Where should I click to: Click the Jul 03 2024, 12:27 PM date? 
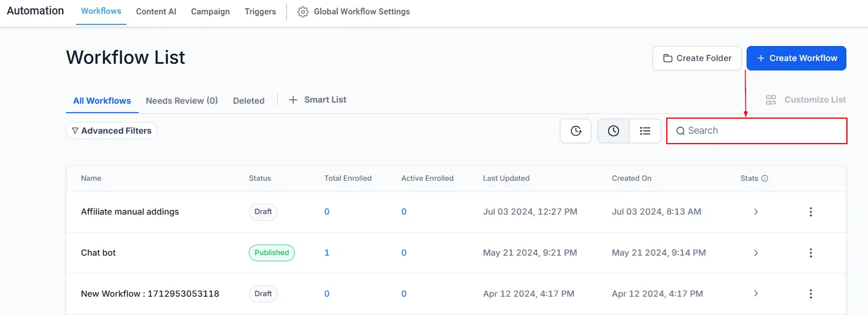[x=530, y=212]
